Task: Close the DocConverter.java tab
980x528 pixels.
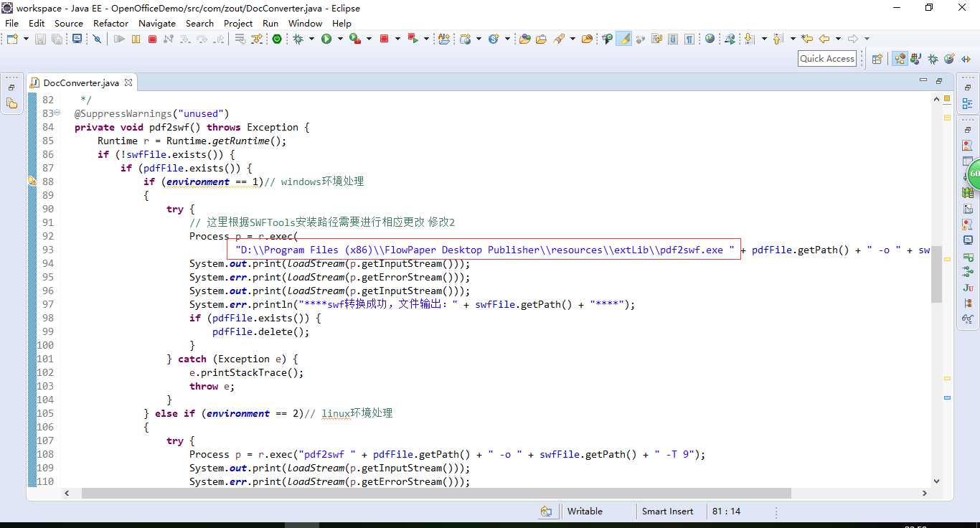Action: pos(128,82)
